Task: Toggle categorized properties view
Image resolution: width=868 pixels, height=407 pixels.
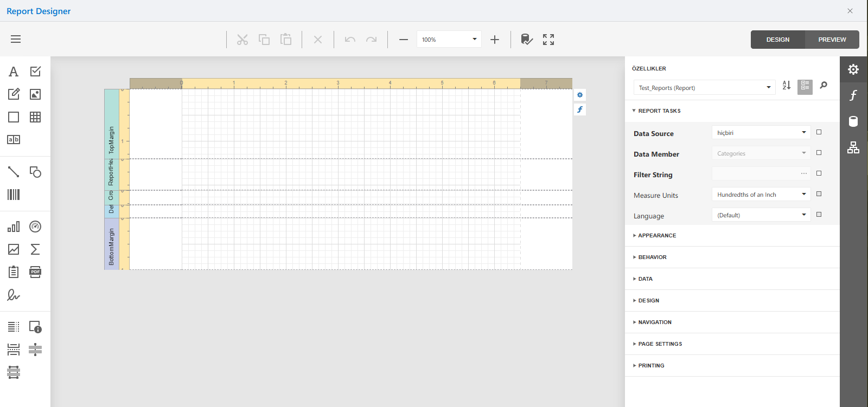Action: [x=805, y=87]
